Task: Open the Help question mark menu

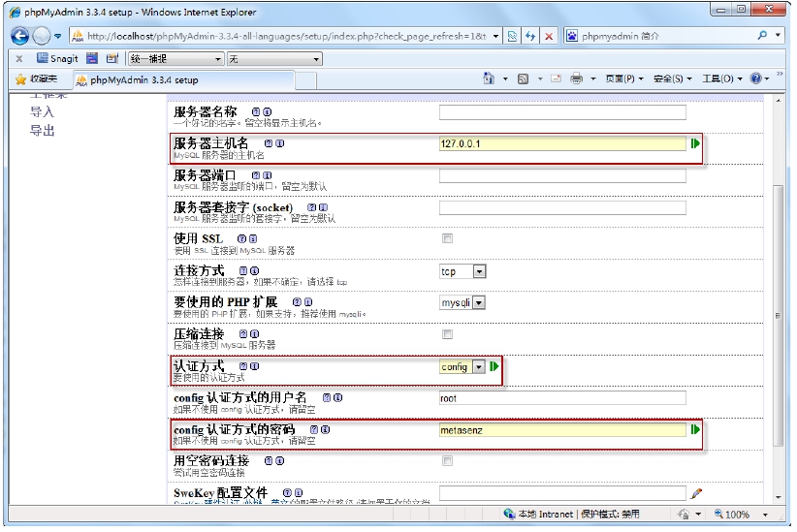Action: tap(760, 78)
